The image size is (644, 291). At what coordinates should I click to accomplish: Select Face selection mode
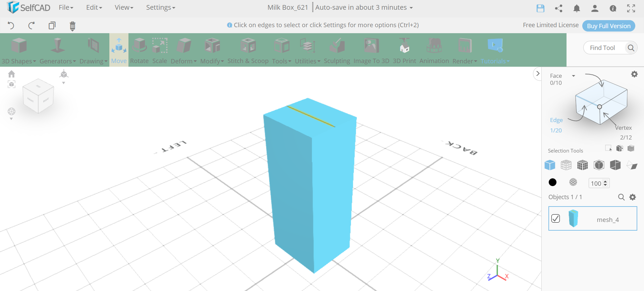(556, 76)
